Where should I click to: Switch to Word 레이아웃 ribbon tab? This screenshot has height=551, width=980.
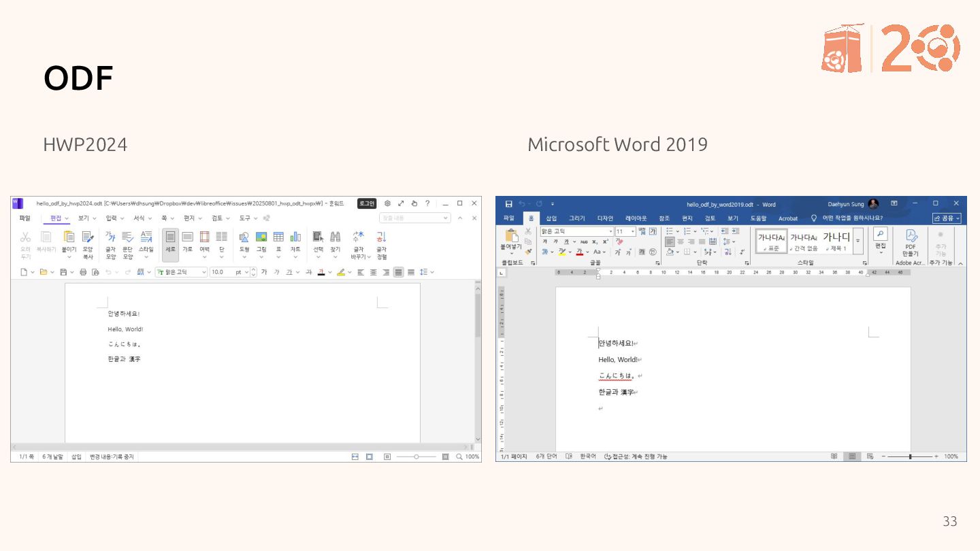[x=636, y=218]
